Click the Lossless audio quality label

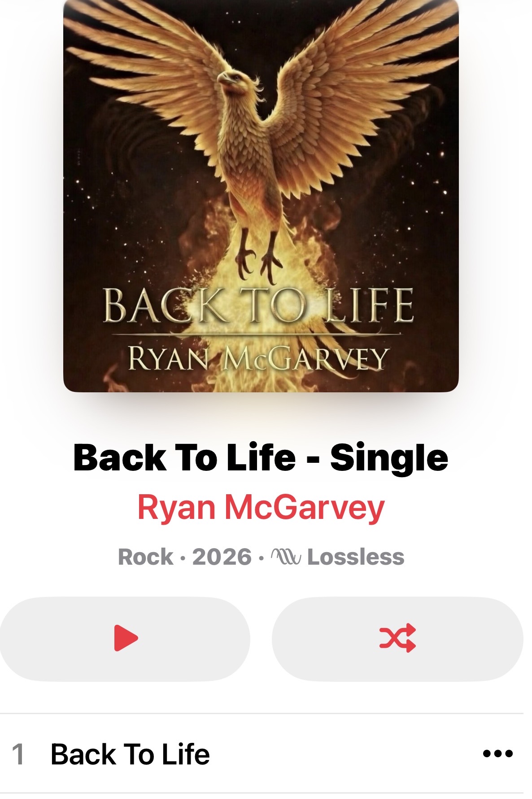(x=356, y=557)
